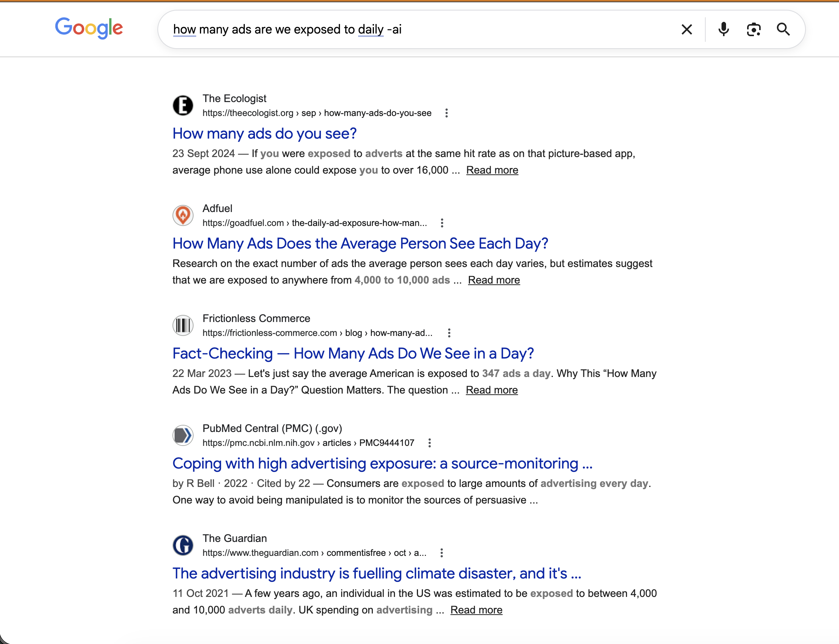The image size is (839, 644).
Task: Clear the search query with X
Action: [x=686, y=29]
